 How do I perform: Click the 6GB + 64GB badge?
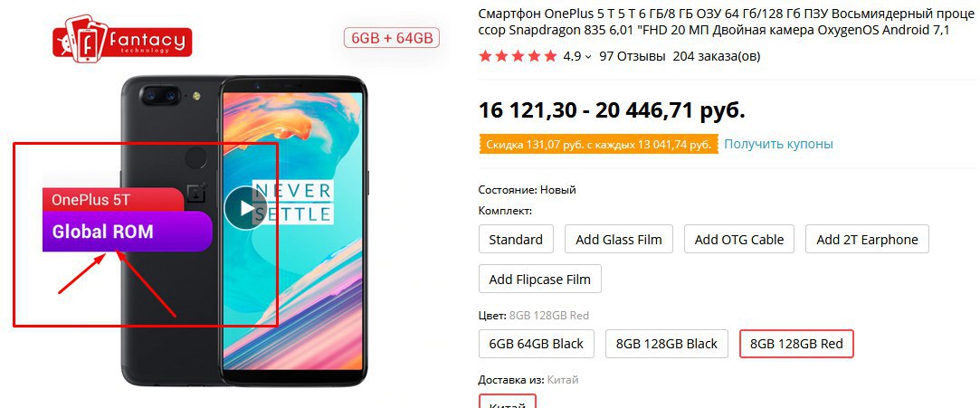pyautogui.click(x=392, y=38)
